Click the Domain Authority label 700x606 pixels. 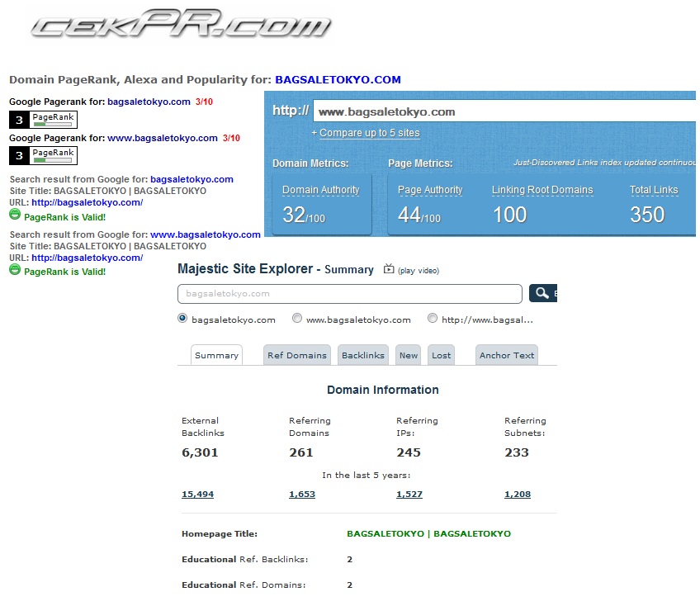click(320, 190)
